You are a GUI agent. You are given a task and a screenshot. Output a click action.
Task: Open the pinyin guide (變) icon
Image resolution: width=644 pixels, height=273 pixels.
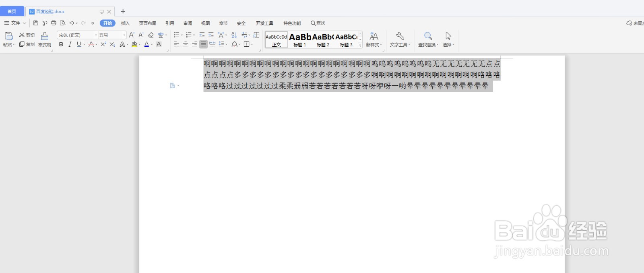click(161, 35)
